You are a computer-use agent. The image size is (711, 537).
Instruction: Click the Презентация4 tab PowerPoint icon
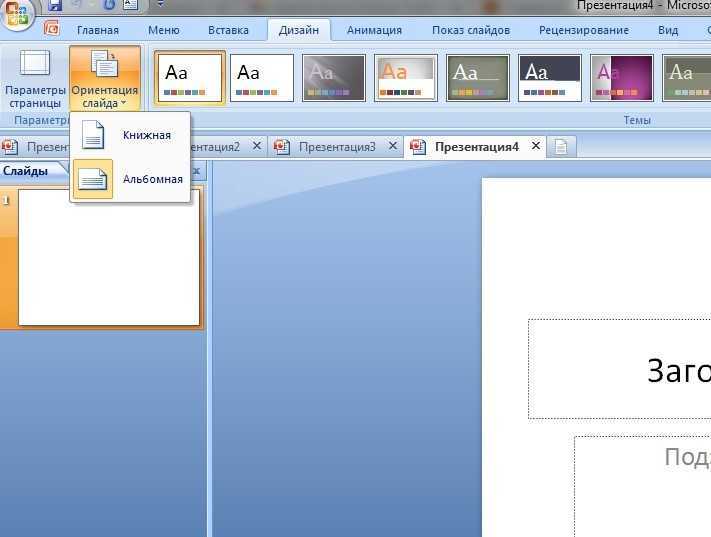point(418,147)
